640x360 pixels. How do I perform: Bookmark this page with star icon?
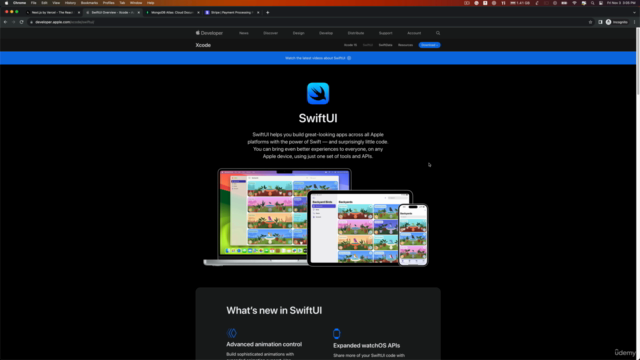click(590, 22)
